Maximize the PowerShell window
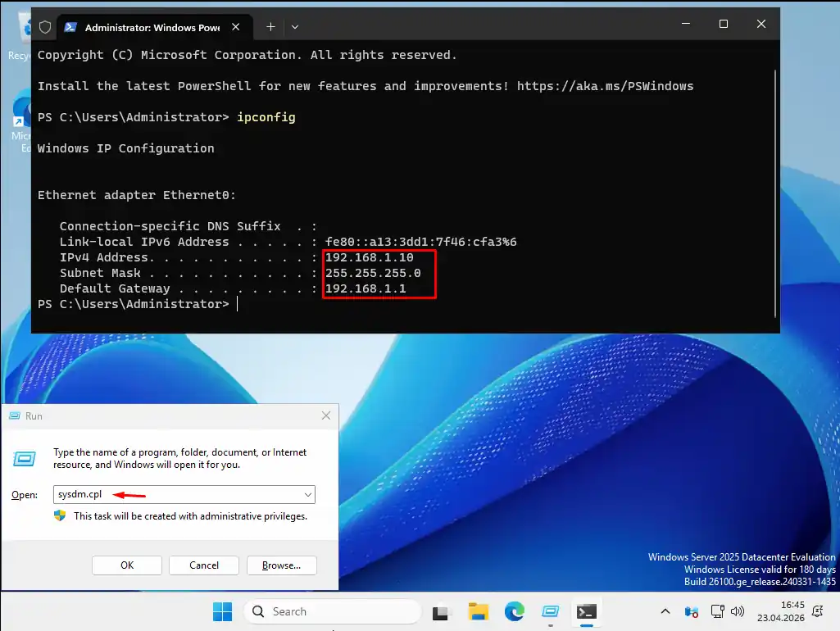The height and width of the screenshot is (631, 840). pyautogui.click(x=723, y=24)
